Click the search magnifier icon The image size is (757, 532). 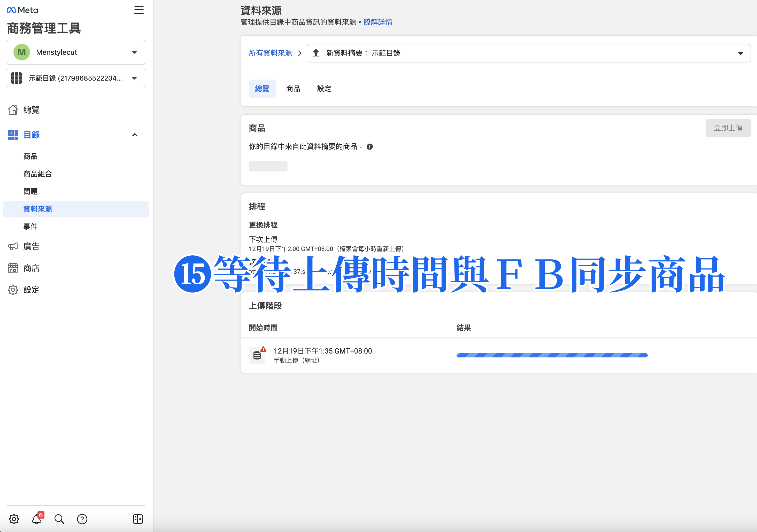click(59, 519)
